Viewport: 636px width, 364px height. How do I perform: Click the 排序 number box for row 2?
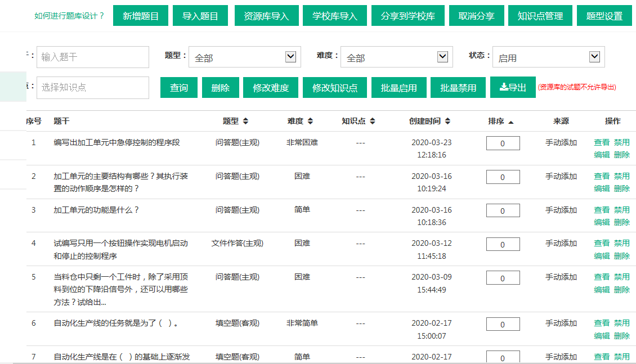(x=503, y=177)
